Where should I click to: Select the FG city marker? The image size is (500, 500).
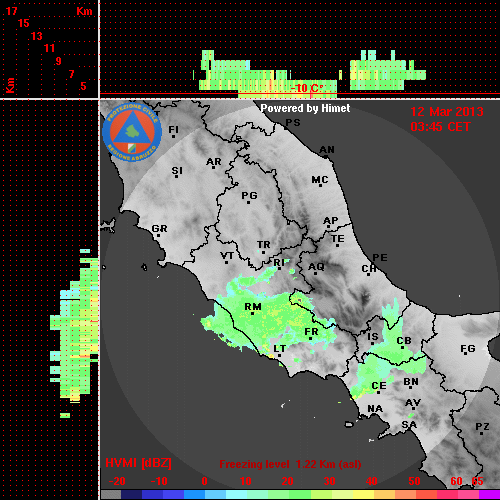click(466, 353)
